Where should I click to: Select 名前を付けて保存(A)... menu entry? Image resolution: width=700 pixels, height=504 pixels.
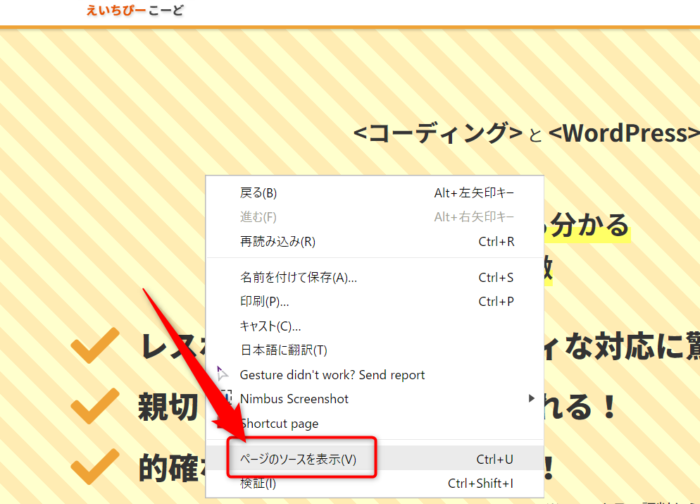(x=298, y=277)
